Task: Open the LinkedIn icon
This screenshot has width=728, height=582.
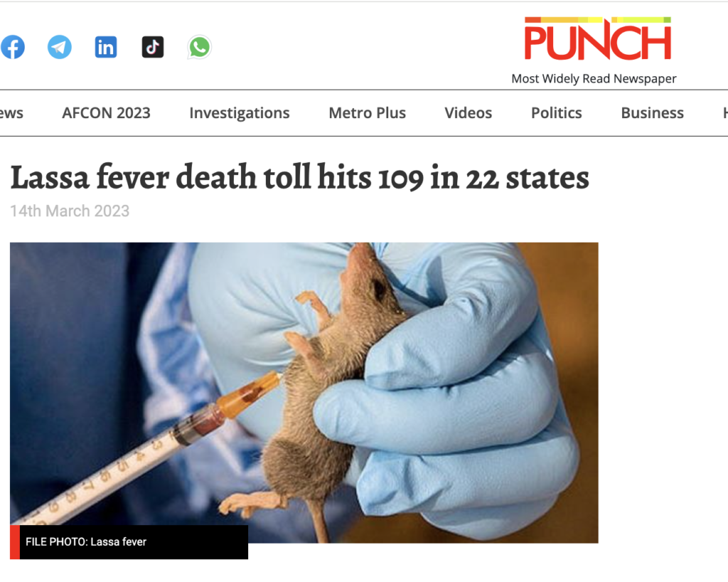Action: [x=106, y=47]
